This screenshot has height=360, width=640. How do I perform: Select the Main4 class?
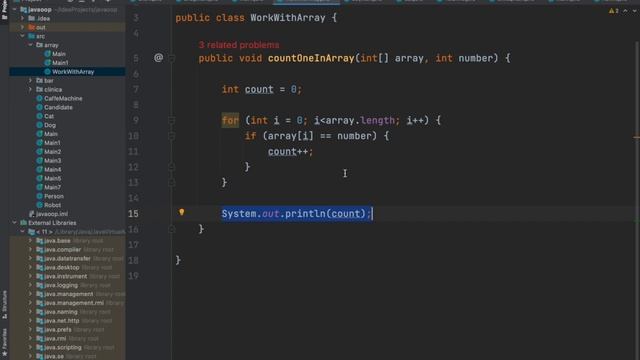52,170
